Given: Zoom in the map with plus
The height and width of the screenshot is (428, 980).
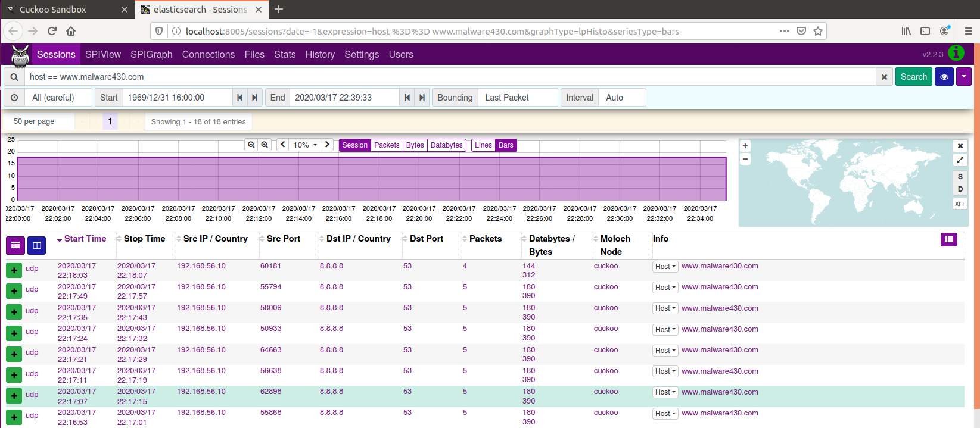Looking at the screenshot, I should (745, 146).
